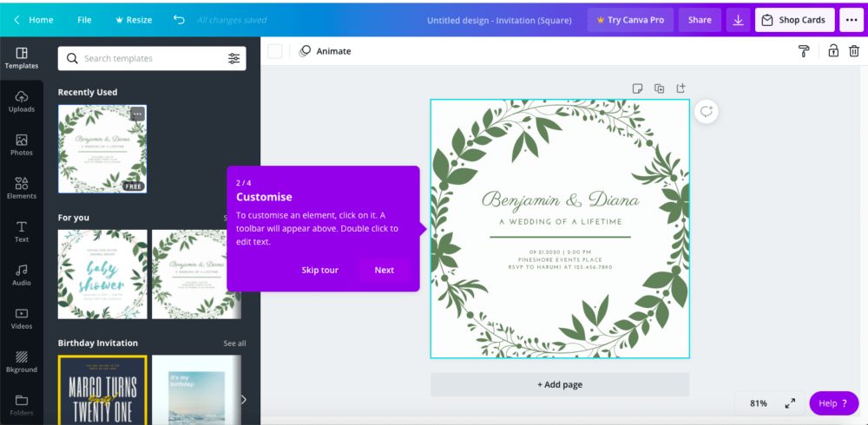Click the Animate button
The width and height of the screenshot is (868, 425).
coord(325,51)
